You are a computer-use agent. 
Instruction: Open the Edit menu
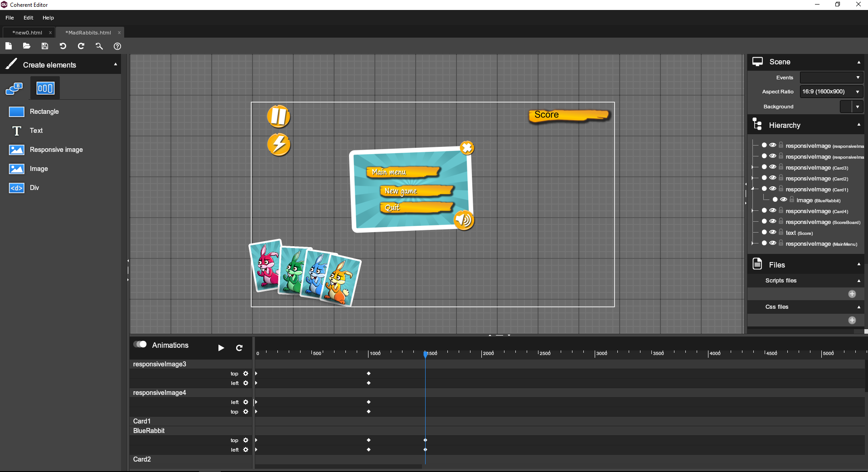click(28, 18)
